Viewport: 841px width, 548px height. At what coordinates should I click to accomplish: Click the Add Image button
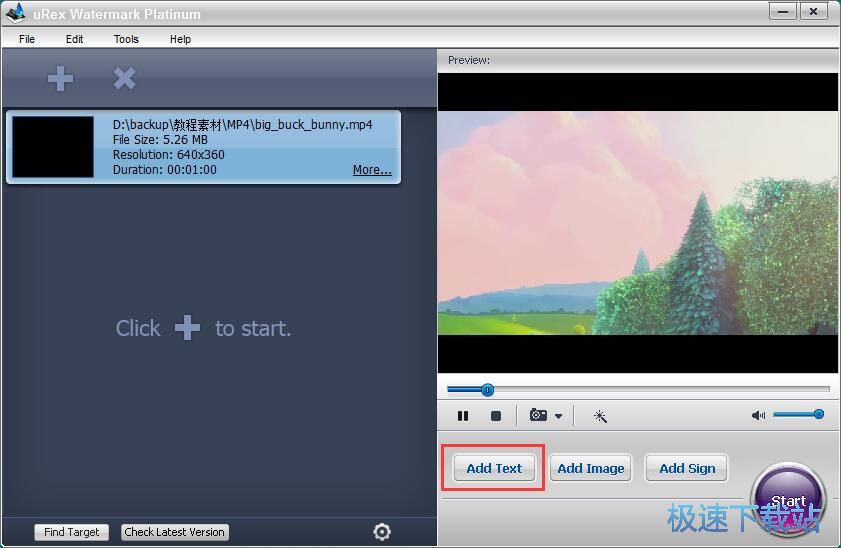click(591, 468)
